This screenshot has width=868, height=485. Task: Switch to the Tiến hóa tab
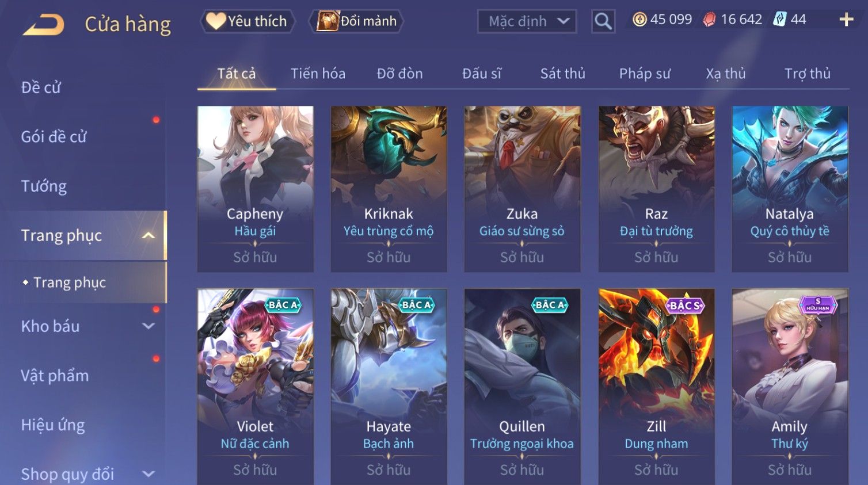(318, 74)
